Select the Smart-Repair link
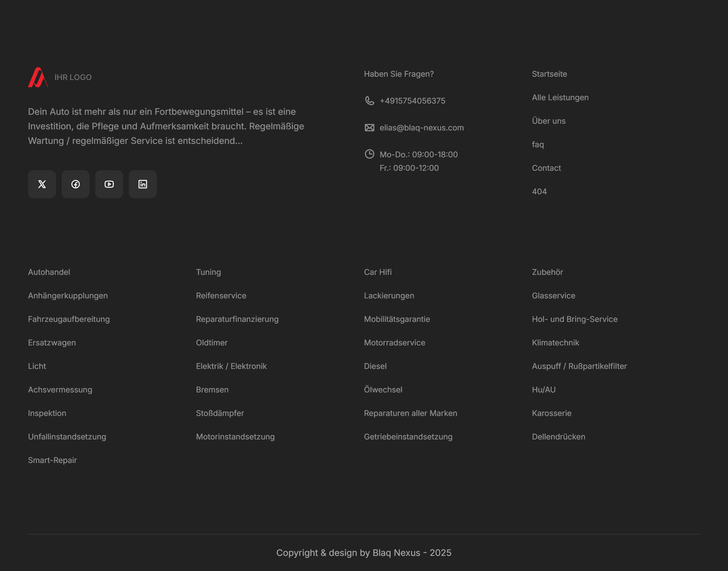The width and height of the screenshot is (728, 571). pyautogui.click(x=53, y=460)
